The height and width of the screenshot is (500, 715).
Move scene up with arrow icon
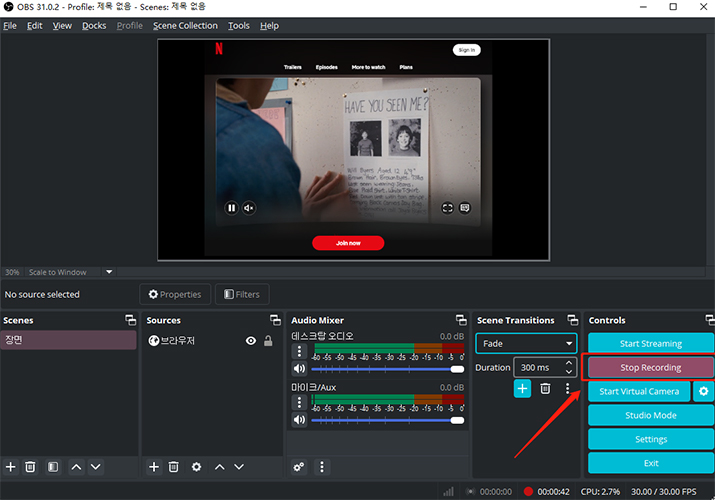[77, 467]
